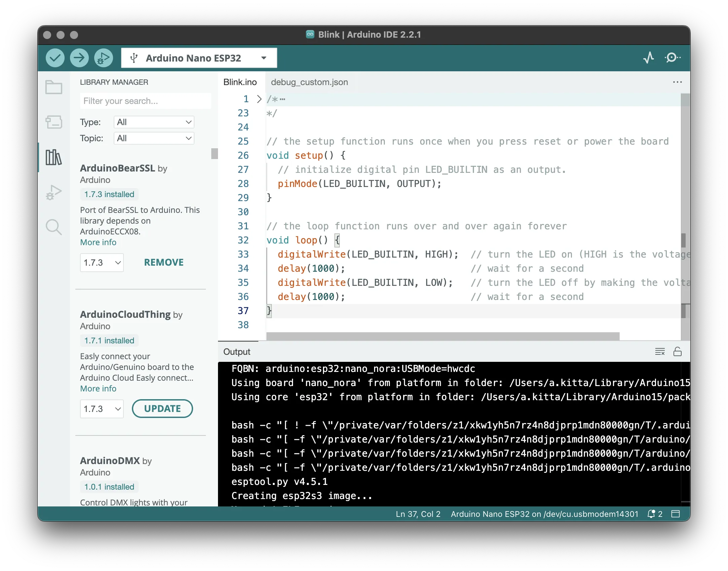Image resolution: width=728 pixels, height=571 pixels.
Task: Expand the folded comment at line 1
Action: click(259, 99)
